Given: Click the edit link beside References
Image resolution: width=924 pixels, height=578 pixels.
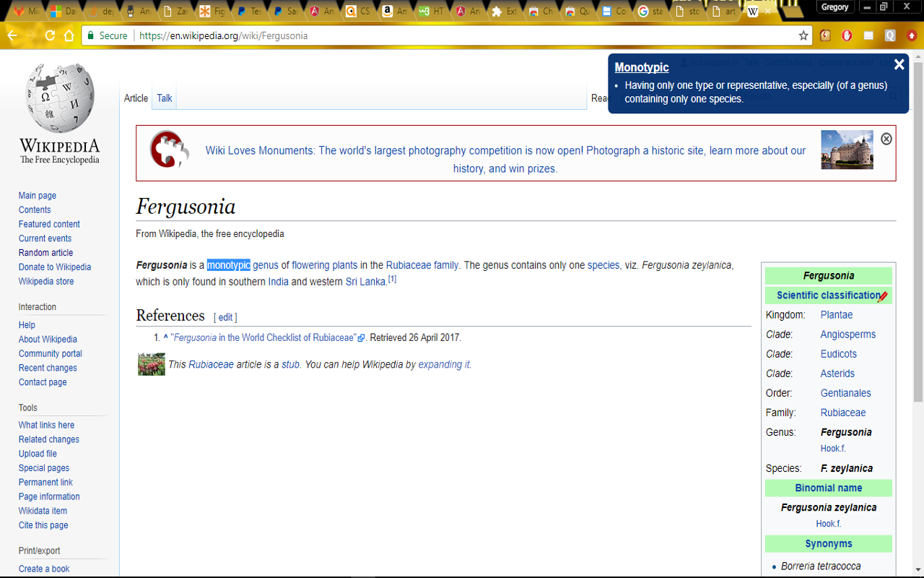Looking at the screenshot, I should pyautogui.click(x=225, y=316).
